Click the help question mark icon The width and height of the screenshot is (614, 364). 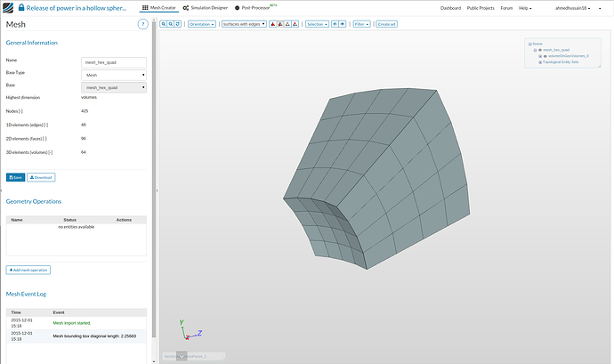[142, 24]
